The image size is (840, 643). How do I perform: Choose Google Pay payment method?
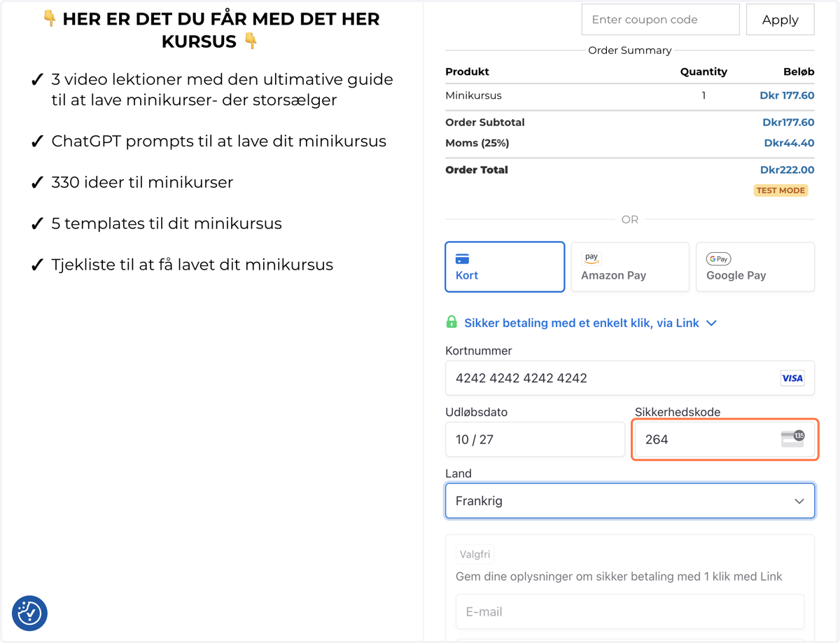coord(755,267)
